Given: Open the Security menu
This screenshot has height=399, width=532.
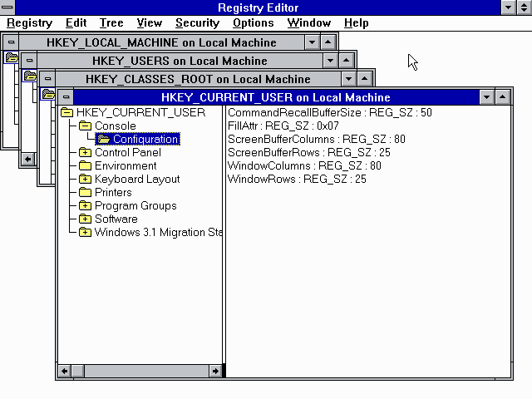Looking at the screenshot, I should [197, 22].
